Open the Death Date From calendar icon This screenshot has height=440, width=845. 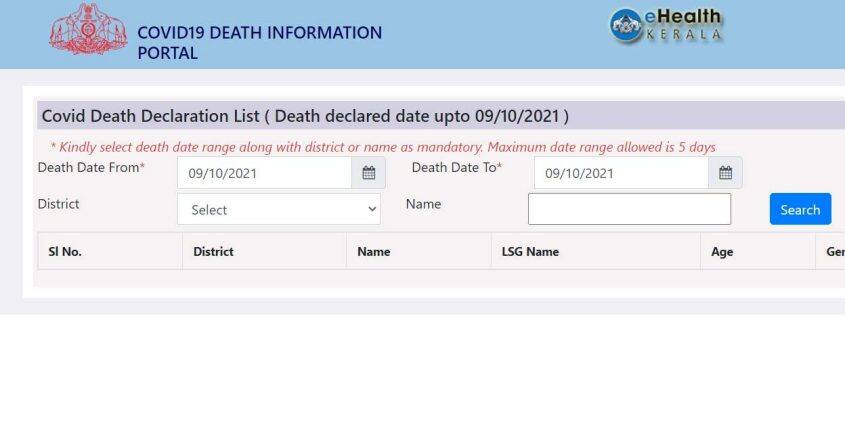367,173
